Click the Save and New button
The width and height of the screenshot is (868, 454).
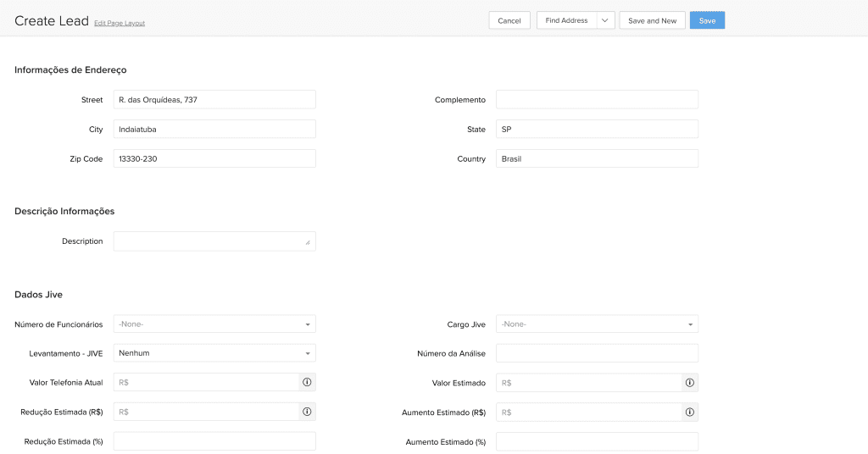tap(652, 20)
